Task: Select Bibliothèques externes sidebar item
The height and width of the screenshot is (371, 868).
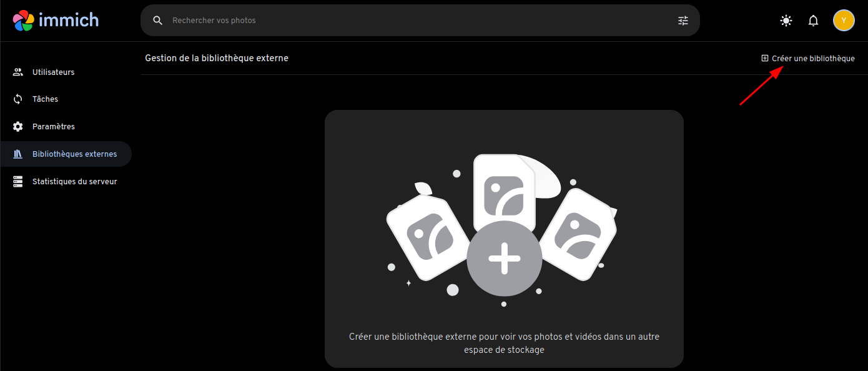Action: point(74,154)
